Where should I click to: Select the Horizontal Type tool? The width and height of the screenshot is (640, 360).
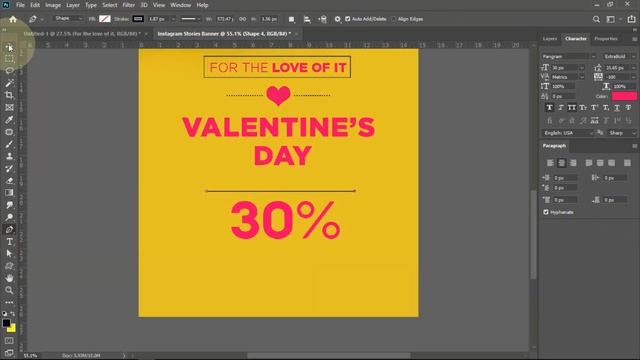(x=9, y=242)
